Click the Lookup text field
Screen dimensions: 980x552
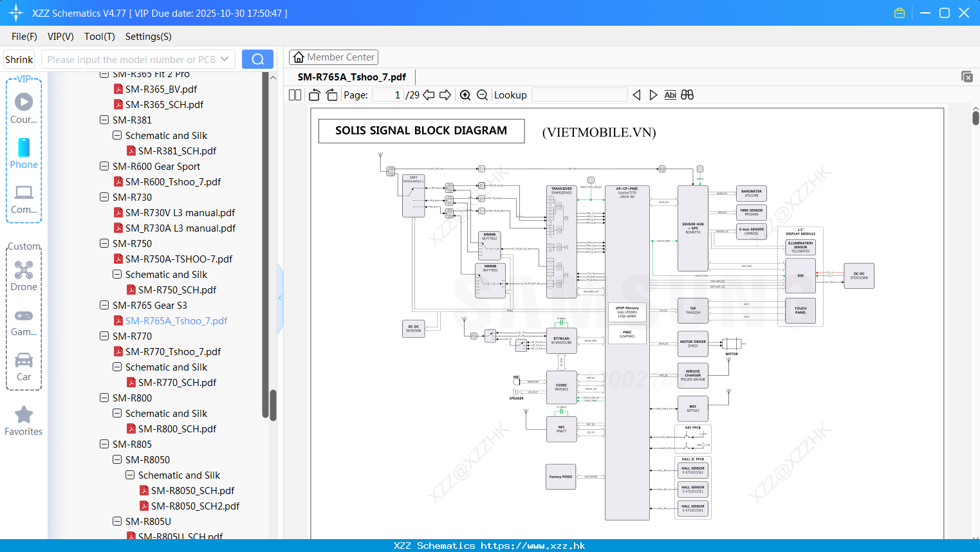[x=580, y=95]
